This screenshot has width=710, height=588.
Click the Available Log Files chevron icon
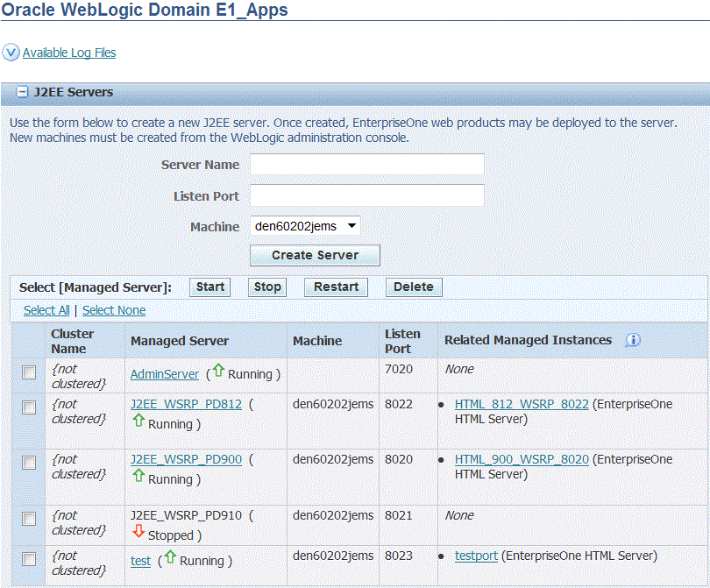tap(11, 53)
